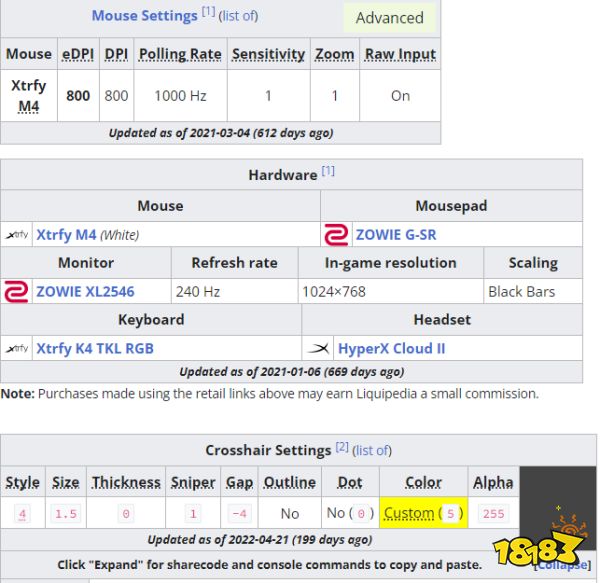Click the Zoom column header

[x=334, y=54]
